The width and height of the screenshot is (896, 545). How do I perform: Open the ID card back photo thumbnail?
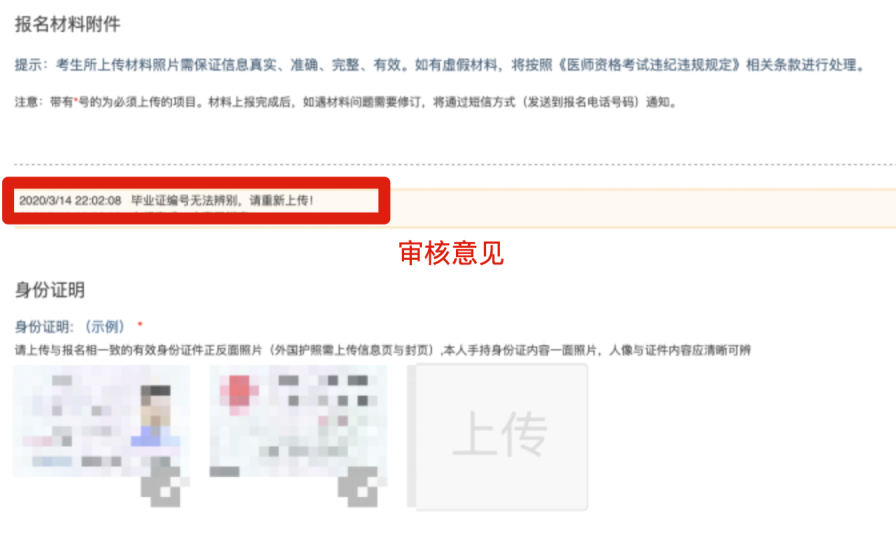coord(298,422)
